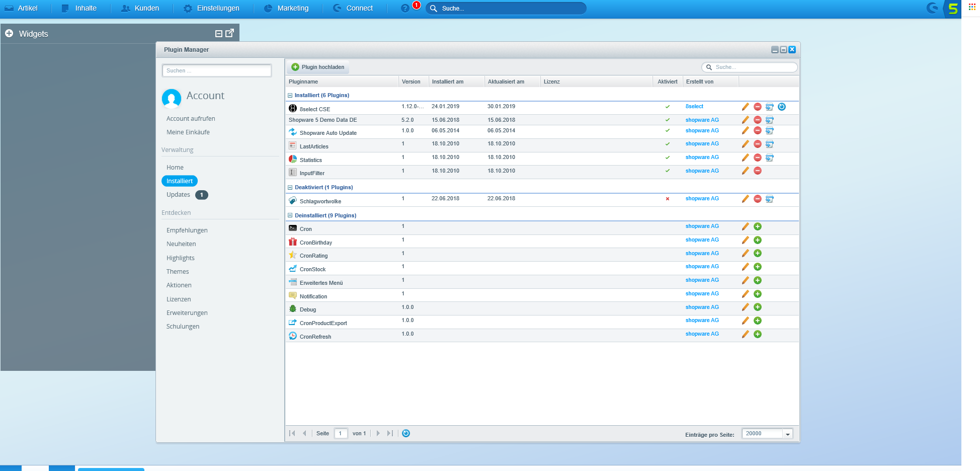980x471 pixels.
Task: Install the Cron plugin via green plus
Action: [x=757, y=227]
